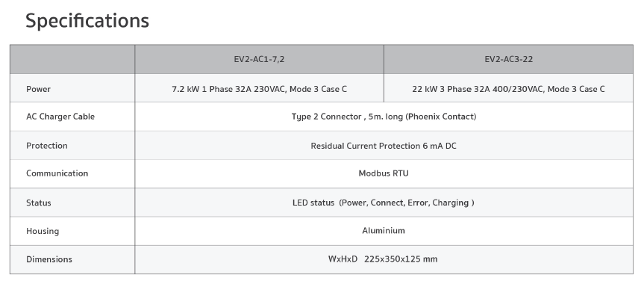Select the EV2-AC3-22 column header
644x284 pixels.
(x=508, y=59)
